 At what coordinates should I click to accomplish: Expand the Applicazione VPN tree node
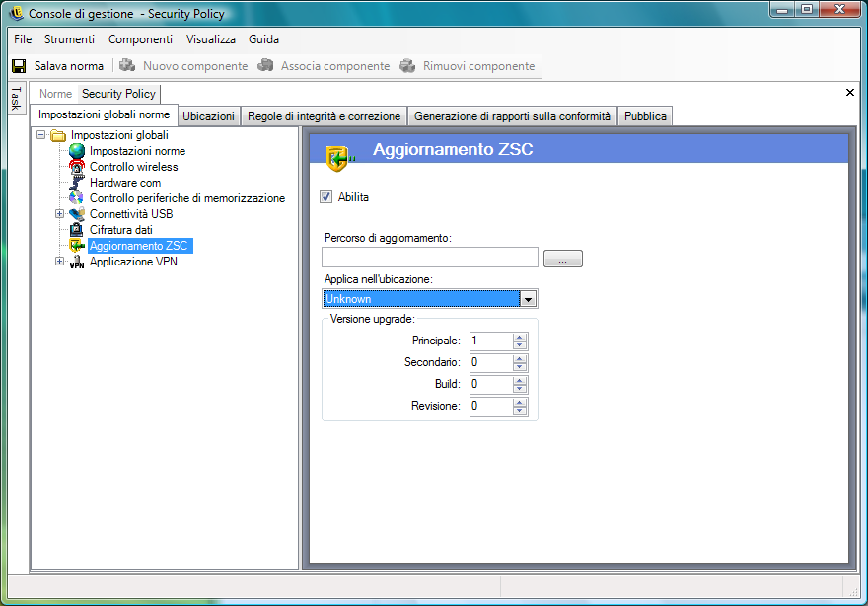59,262
